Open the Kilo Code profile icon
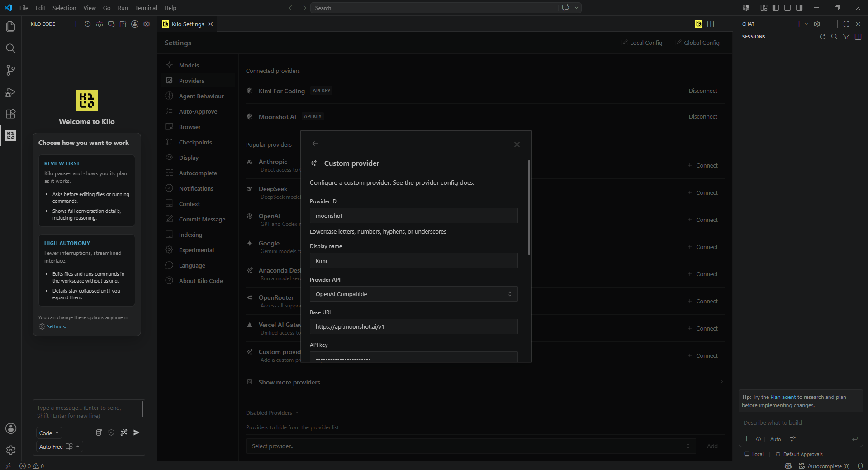868x470 pixels. (x=134, y=24)
